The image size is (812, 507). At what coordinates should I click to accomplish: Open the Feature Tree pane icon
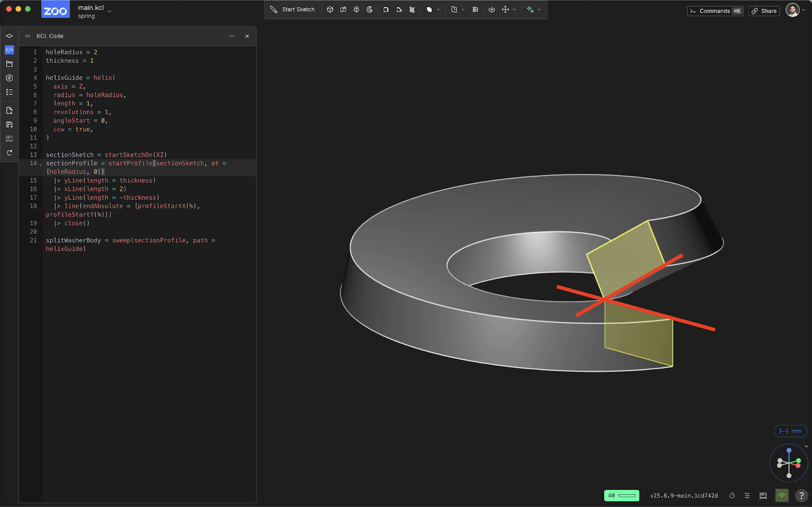click(x=9, y=36)
